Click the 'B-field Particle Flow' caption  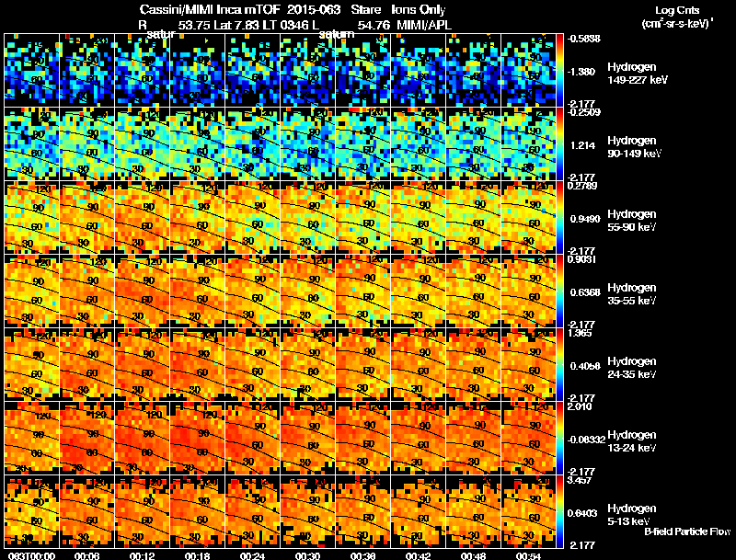click(687, 531)
